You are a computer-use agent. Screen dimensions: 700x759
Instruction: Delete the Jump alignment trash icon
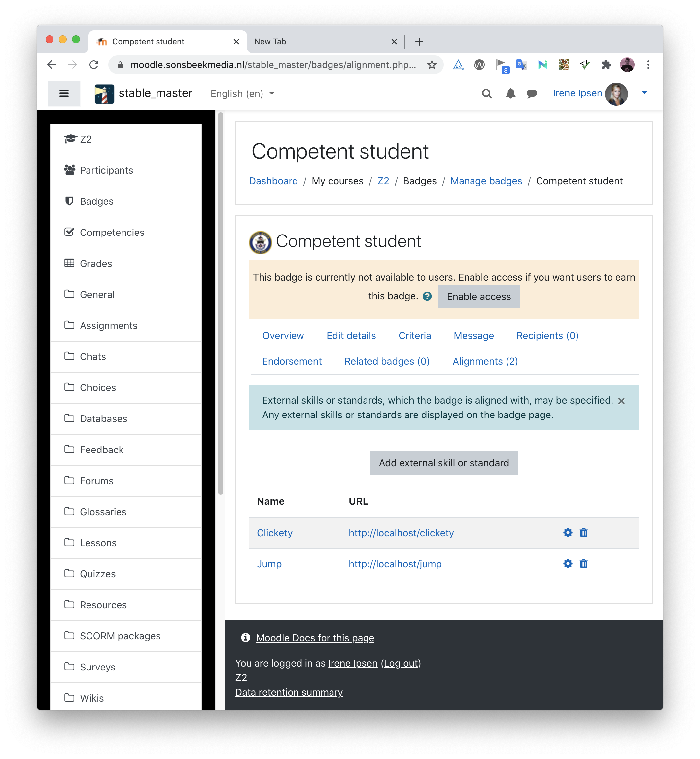tap(584, 563)
